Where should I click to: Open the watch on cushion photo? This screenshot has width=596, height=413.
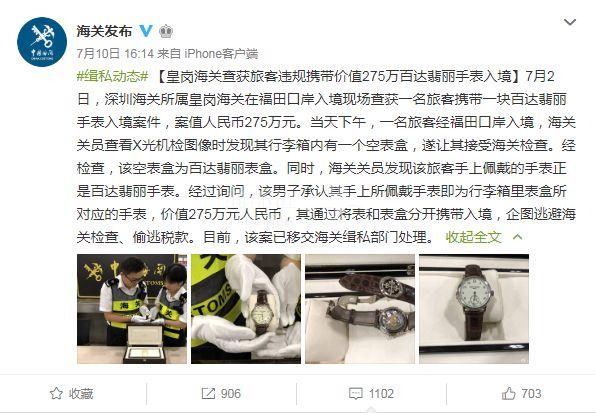pos(474,309)
